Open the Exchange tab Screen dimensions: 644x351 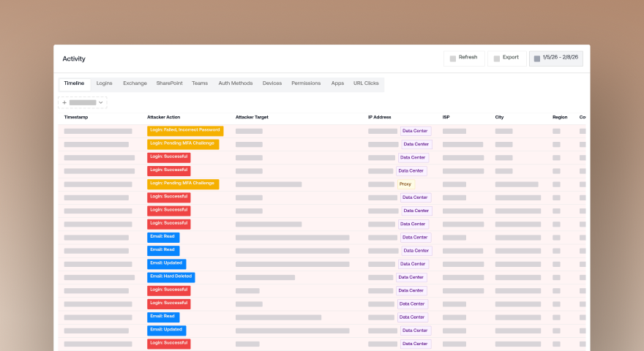[x=135, y=83]
